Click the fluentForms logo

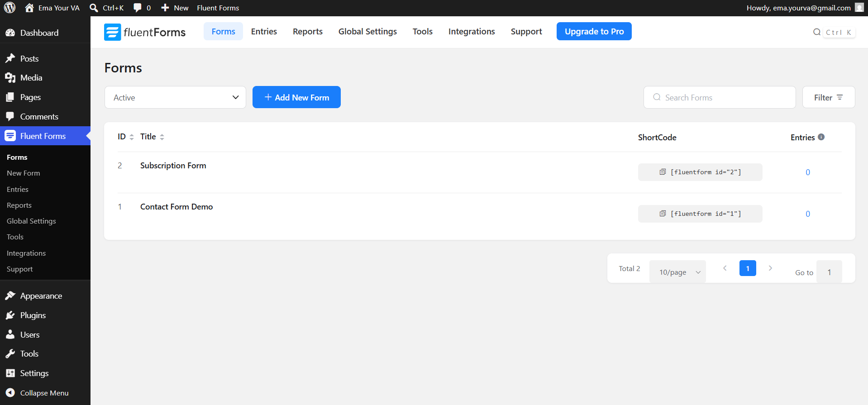[145, 32]
